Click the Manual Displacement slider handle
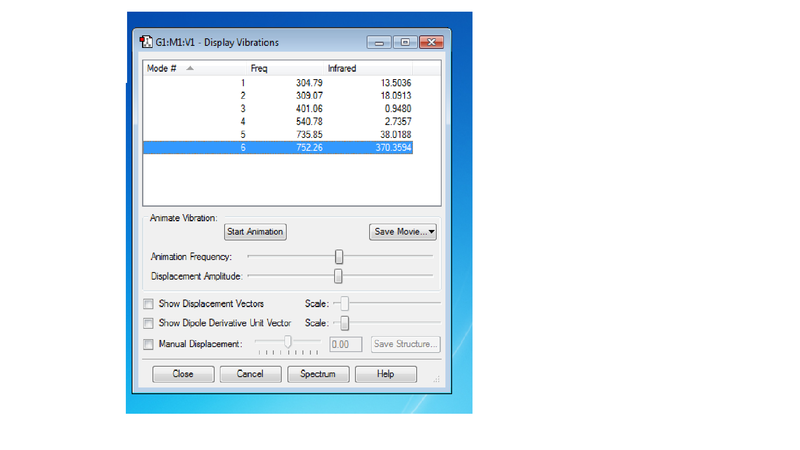 (x=288, y=342)
